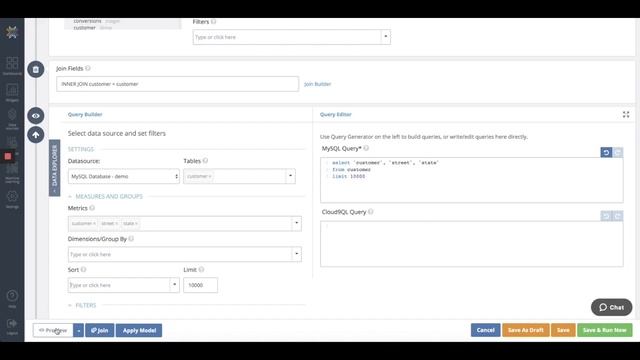This screenshot has height=360, width=640.
Task: Remove the street tag from Metrics
Action: coord(116,224)
